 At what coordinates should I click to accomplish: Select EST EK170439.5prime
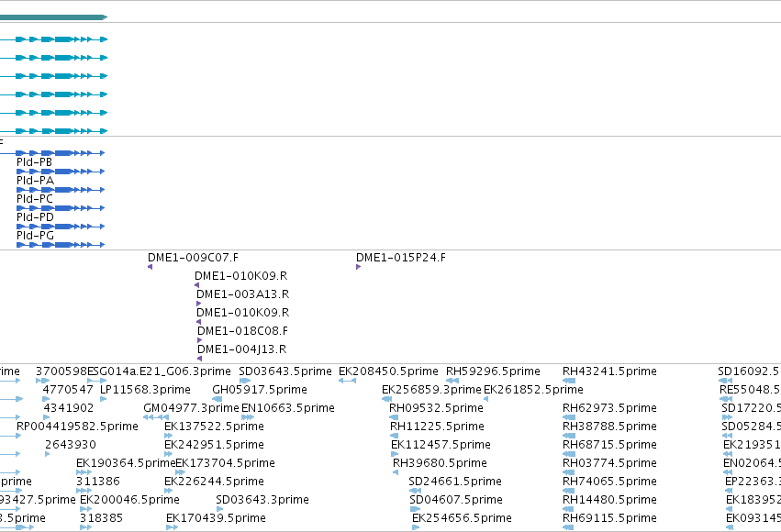(x=217, y=518)
